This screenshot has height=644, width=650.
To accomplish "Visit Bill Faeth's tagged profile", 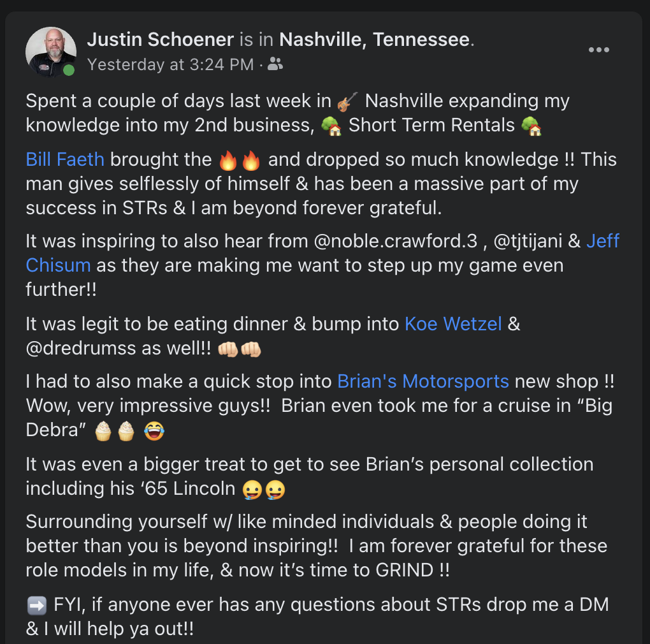I will click(x=64, y=159).
